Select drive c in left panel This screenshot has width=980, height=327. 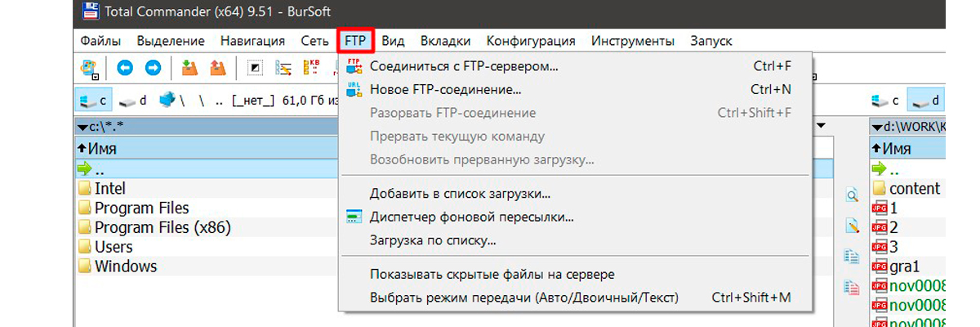94,101
